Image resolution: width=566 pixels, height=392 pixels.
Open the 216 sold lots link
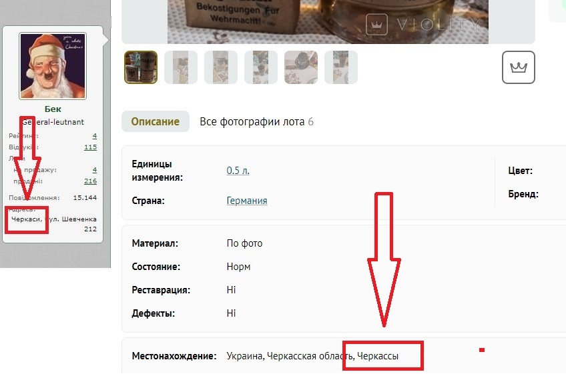point(90,181)
